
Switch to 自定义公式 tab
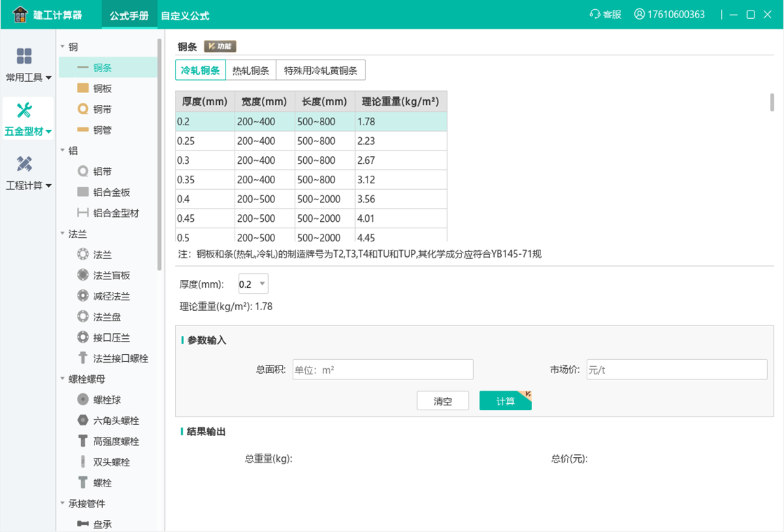coord(185,15)
